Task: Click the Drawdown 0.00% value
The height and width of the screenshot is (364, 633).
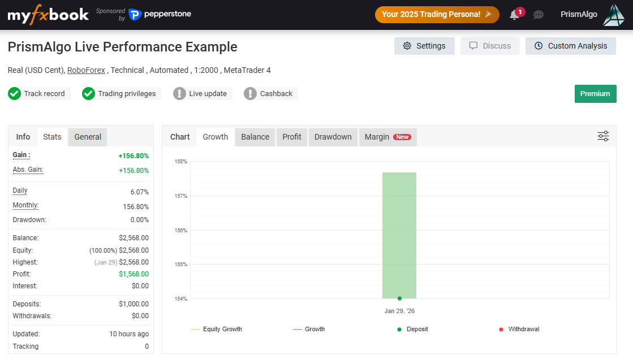Action: point(140,220)
